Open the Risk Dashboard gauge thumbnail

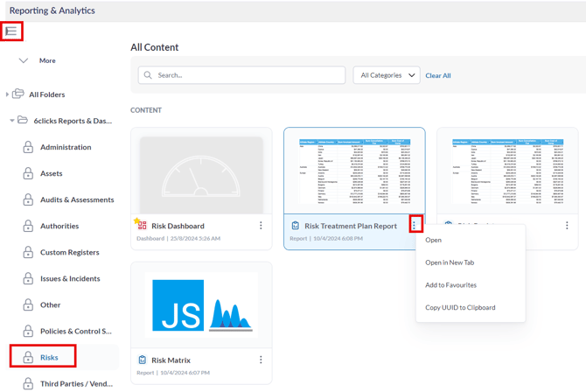click(201, 175)
